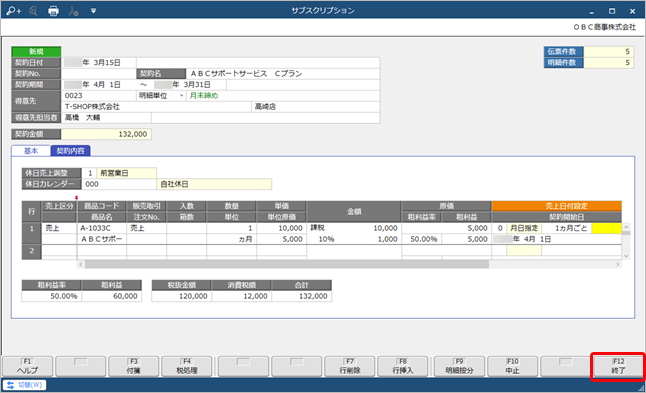Click the 契約日付 field 3月15日

pyautogui.click(x=98, y=63)
